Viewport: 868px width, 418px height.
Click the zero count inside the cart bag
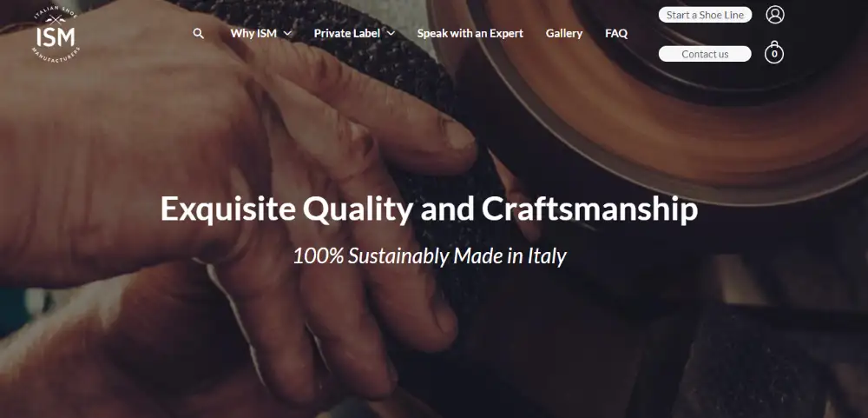coord(774,55)
